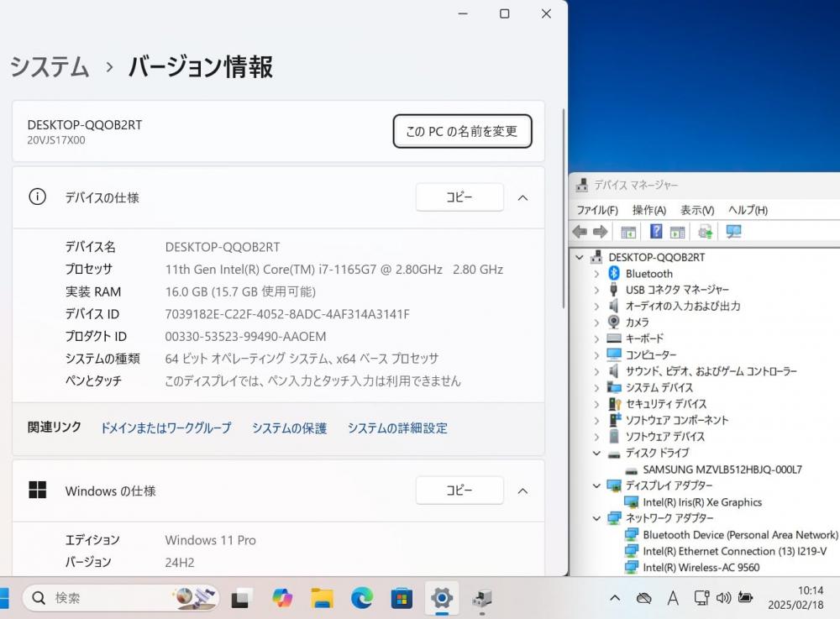
Task: Open Task View from the taskbar
Action: coord(240,598)
